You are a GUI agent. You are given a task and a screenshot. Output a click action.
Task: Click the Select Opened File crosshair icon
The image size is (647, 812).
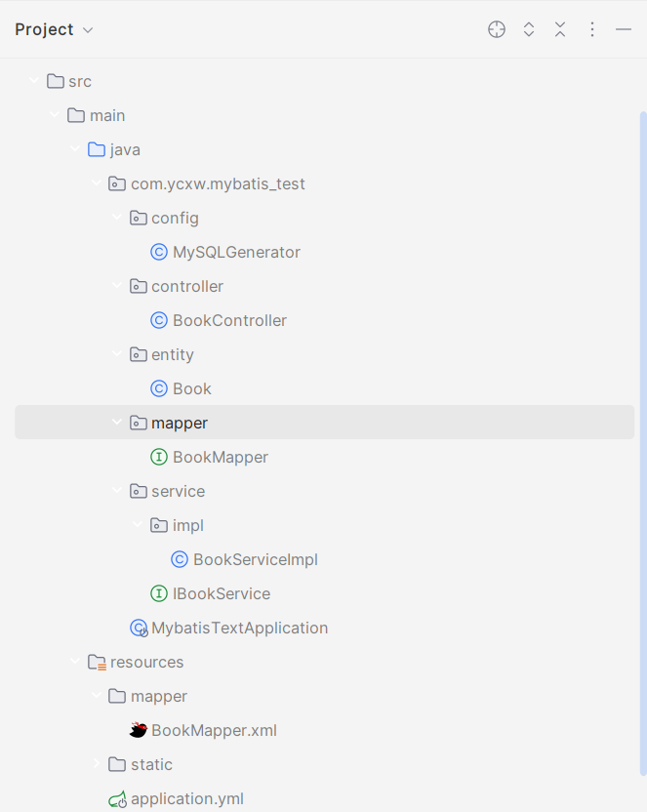coord(497,29)
